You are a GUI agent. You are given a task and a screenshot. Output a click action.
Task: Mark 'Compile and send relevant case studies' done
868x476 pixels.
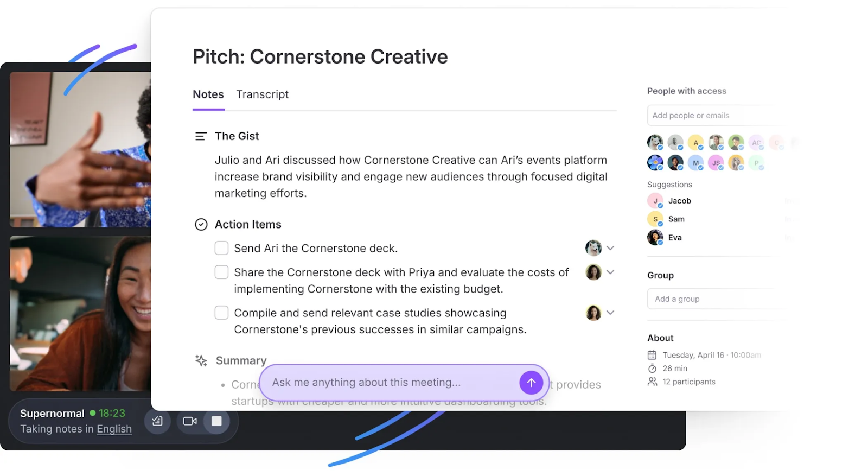[x=221, y=313]
